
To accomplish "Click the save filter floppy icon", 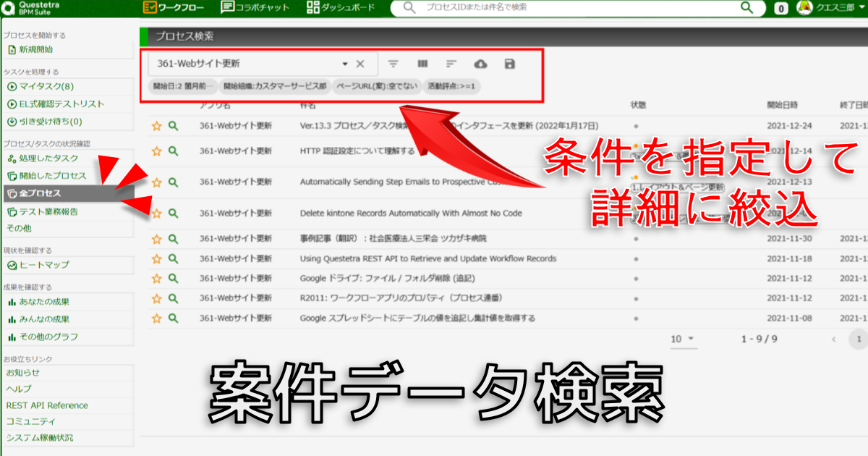I will [x=510, y=64].
